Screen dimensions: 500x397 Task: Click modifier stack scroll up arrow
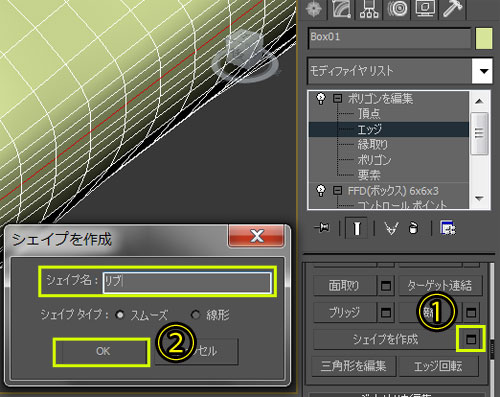[x=479, y=101]
